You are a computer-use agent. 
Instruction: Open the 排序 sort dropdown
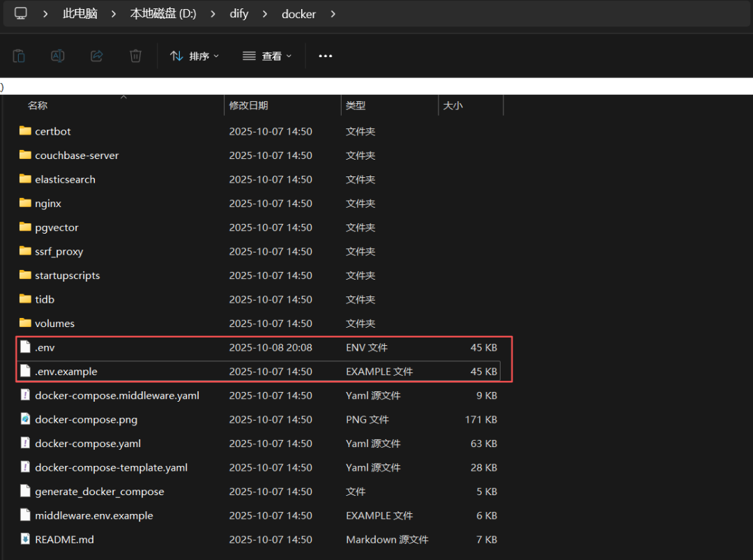pos(194,56)
